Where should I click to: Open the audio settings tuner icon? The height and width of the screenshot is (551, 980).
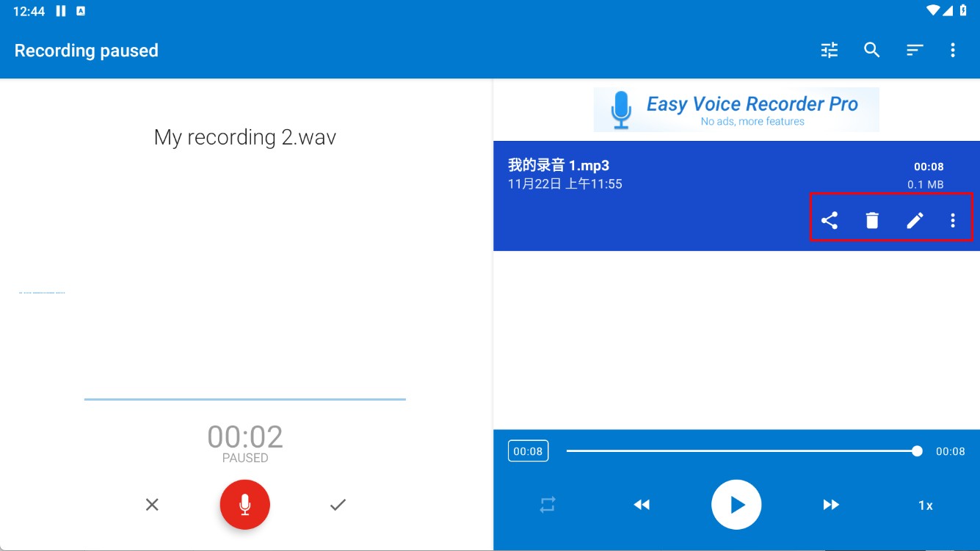pos(829,50)
